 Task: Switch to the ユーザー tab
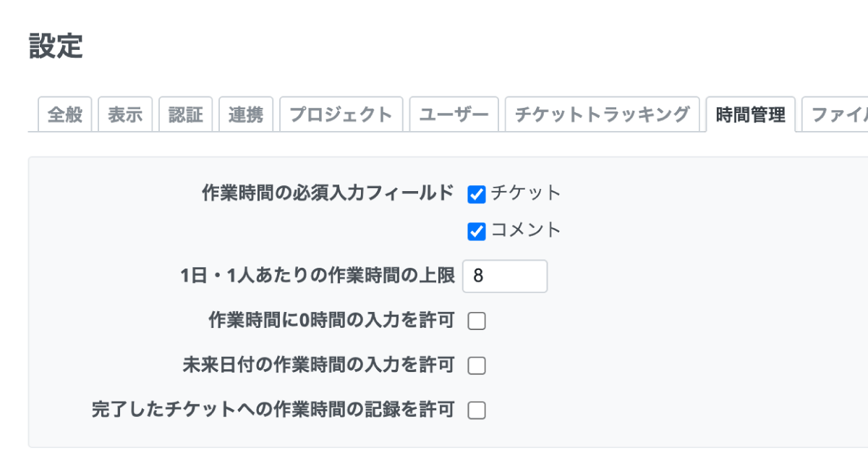coord(454,114)
